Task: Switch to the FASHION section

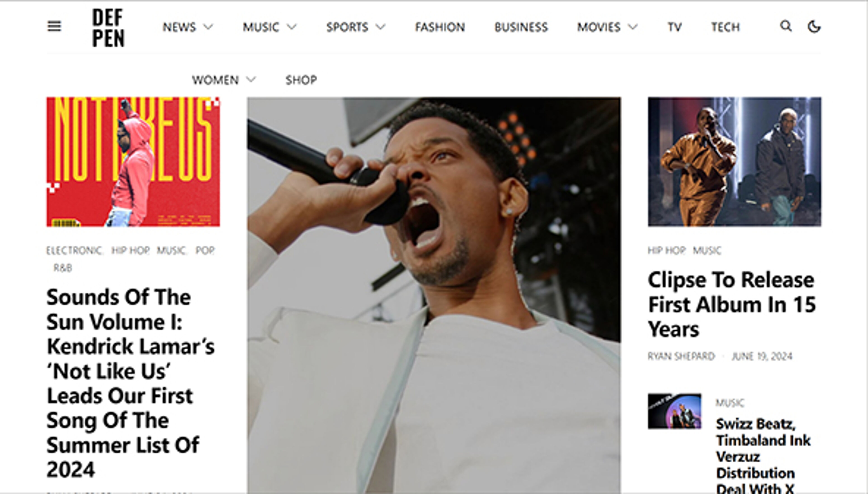Action: (440, 27)
